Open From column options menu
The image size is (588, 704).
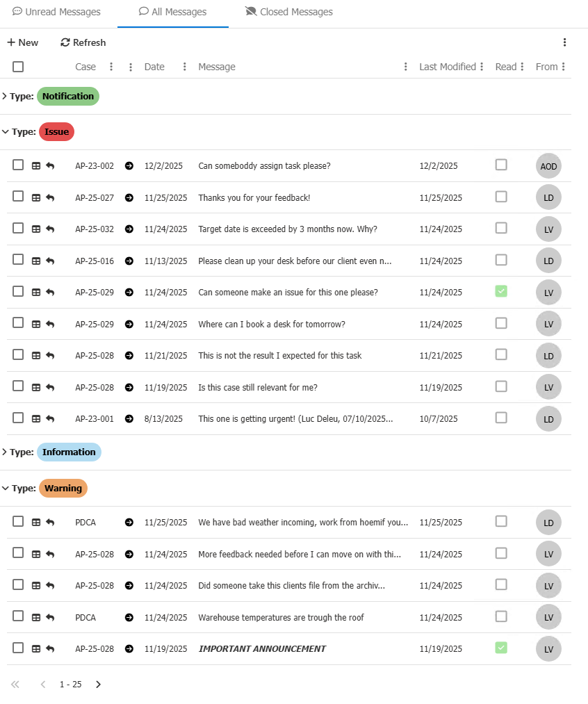(563, 67)
